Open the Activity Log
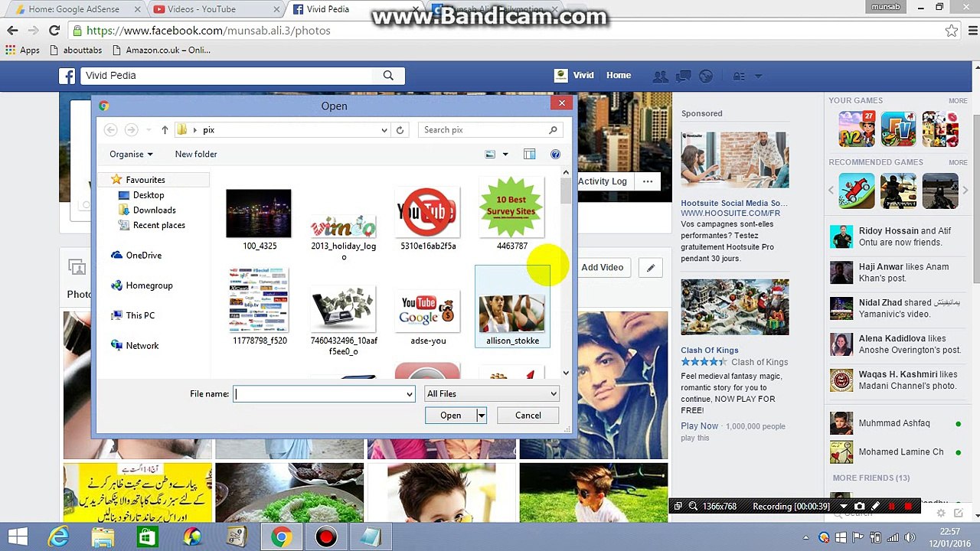Image resolution: width=980 pixels, height=551 pixels. 602,181
